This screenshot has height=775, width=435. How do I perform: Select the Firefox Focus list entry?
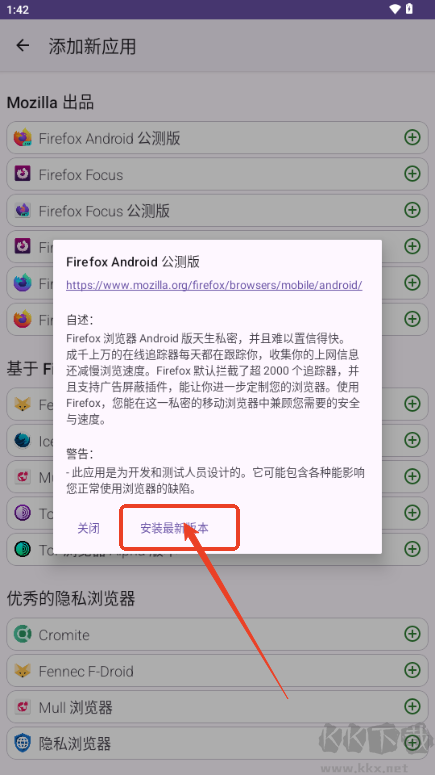217,174
